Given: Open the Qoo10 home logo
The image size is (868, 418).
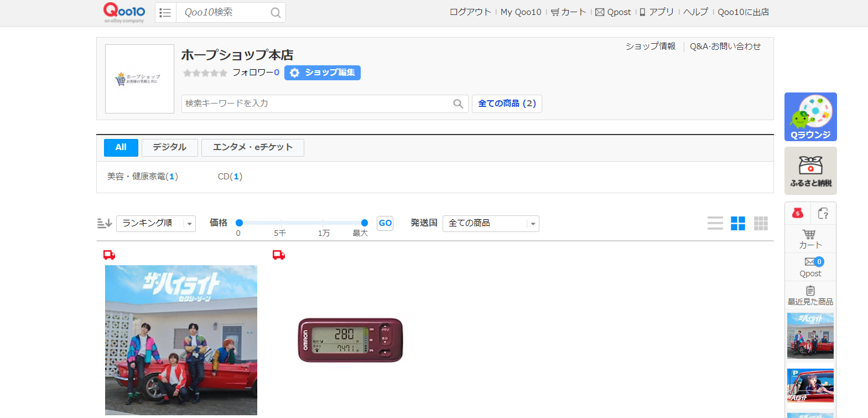Looking at the screenshot, I should click(124, 12).
